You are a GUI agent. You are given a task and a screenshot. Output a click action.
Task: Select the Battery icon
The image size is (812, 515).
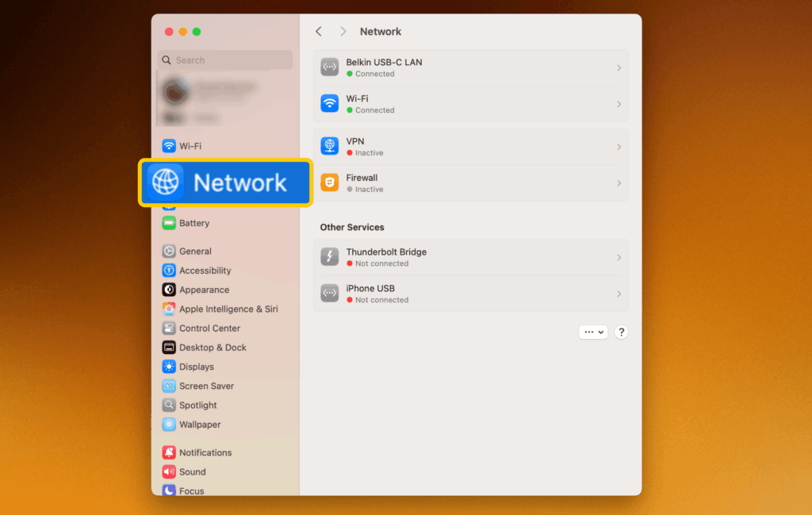click(x=167, y=223)
